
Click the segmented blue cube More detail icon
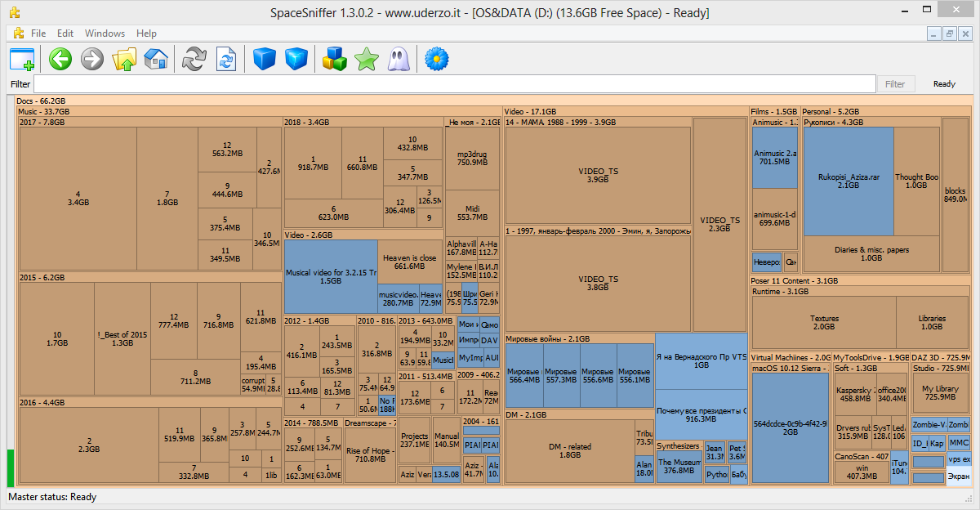pos(296,59)
